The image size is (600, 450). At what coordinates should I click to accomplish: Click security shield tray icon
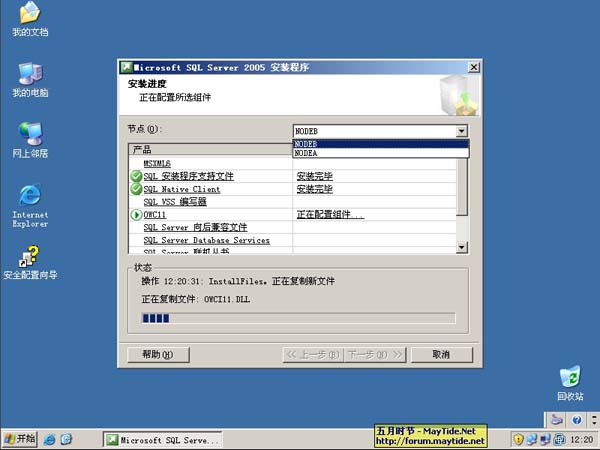[x=519, y=439]
